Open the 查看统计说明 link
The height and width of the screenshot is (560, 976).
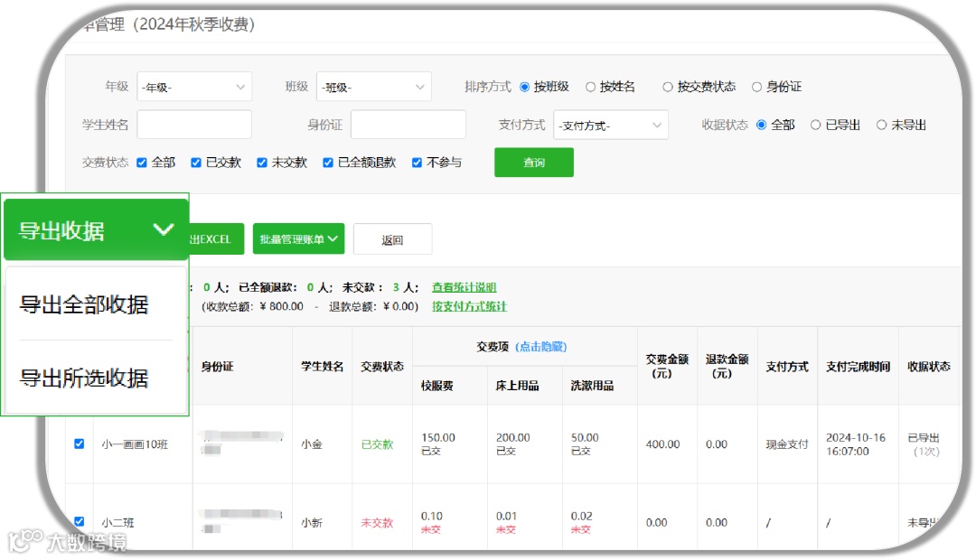click(465, 287)
